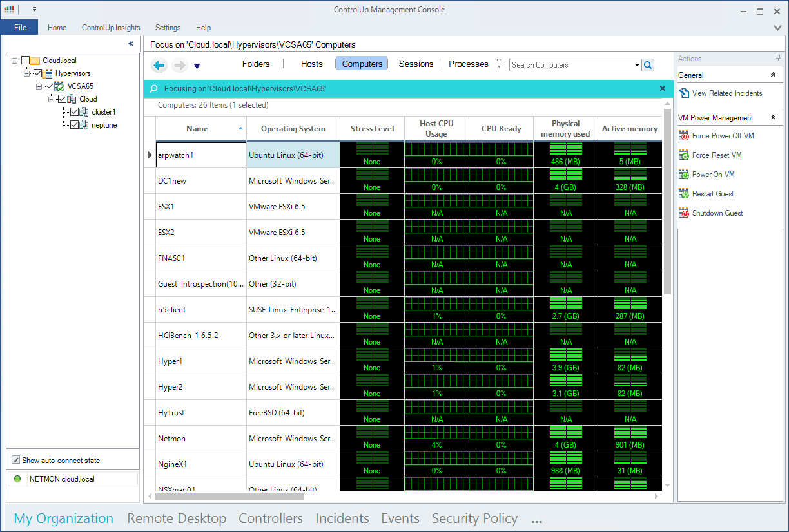This screenshot has width=789, height=532.
Task: Collapse the Cloud.local tree node
Action: (x=14, y=61)
